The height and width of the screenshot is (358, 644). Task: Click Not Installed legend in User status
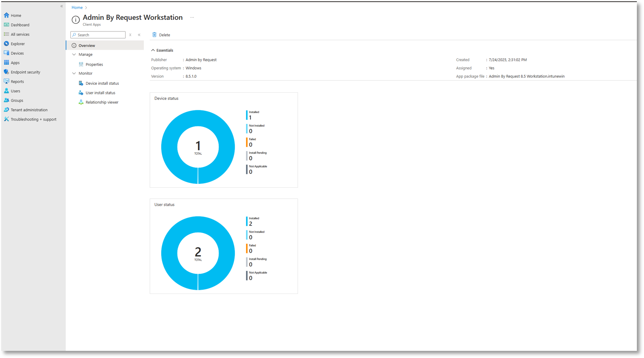coord(256,235)
